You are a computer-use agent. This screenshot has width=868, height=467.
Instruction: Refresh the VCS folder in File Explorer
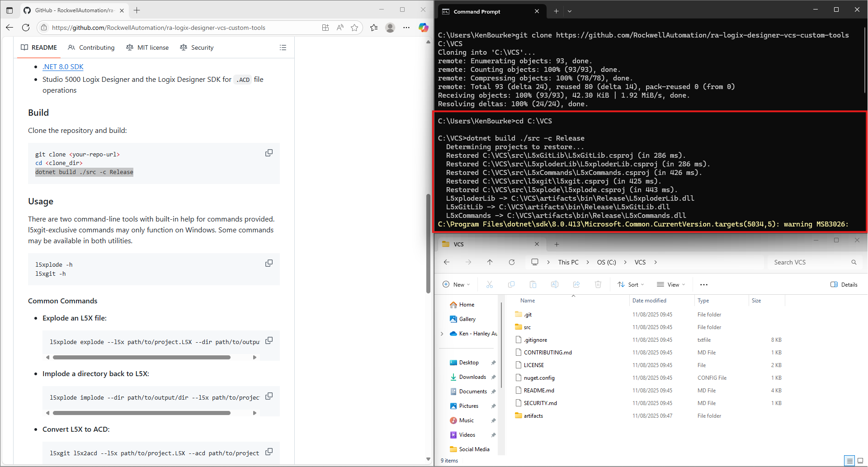512,262
